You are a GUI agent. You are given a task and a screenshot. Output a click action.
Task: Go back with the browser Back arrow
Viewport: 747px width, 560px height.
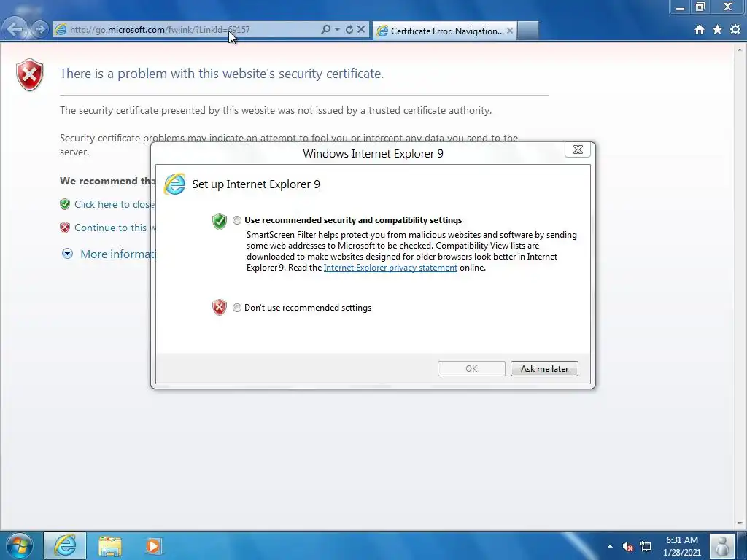15,29
